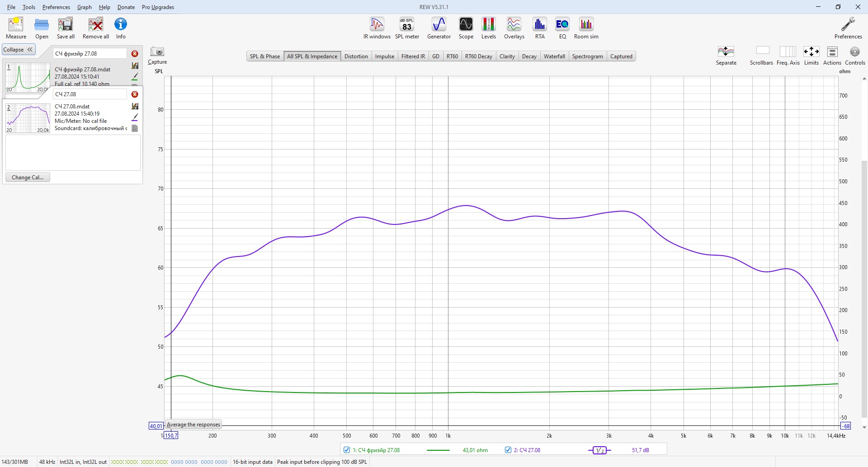The image size is (868, 467).
Task: Open the Pro Upgrades menu
Action: tap(158, 7)
